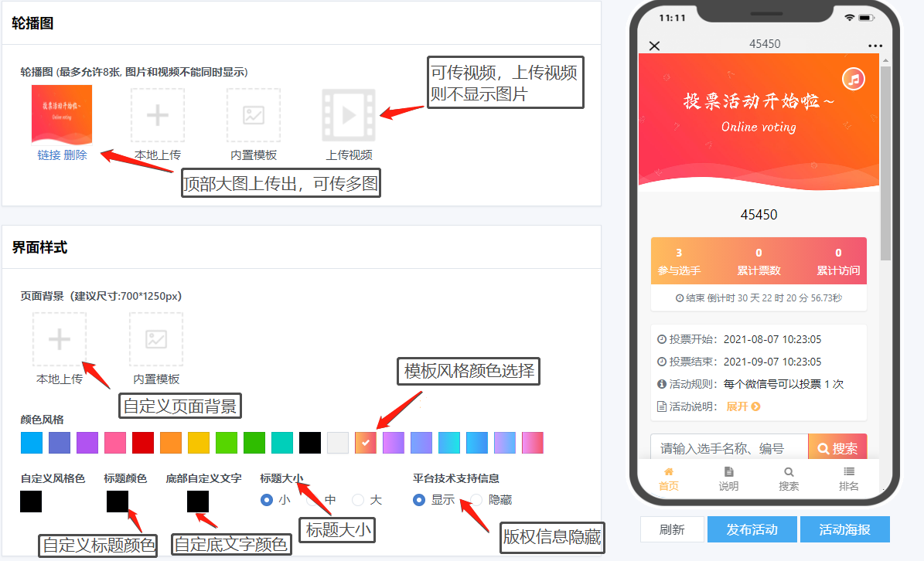Viewport: 924px width, 561px height.
Task: Click the 刷新 refresh button
Action: (x=672, y=529)
